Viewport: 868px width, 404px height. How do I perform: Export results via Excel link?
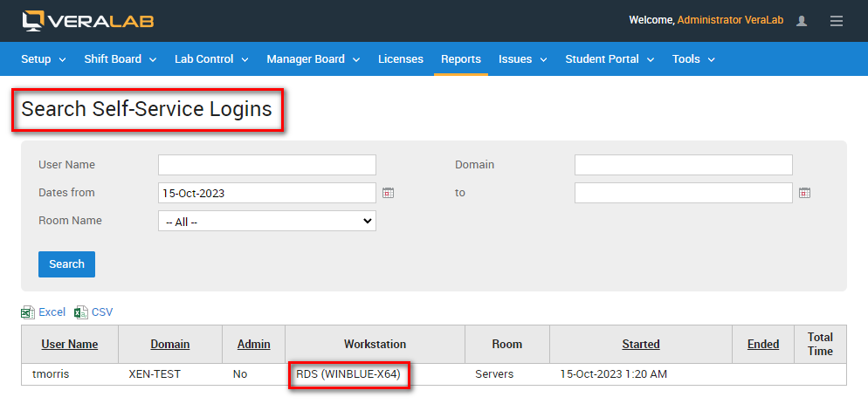pyautogui.click(x=52, y=312)
